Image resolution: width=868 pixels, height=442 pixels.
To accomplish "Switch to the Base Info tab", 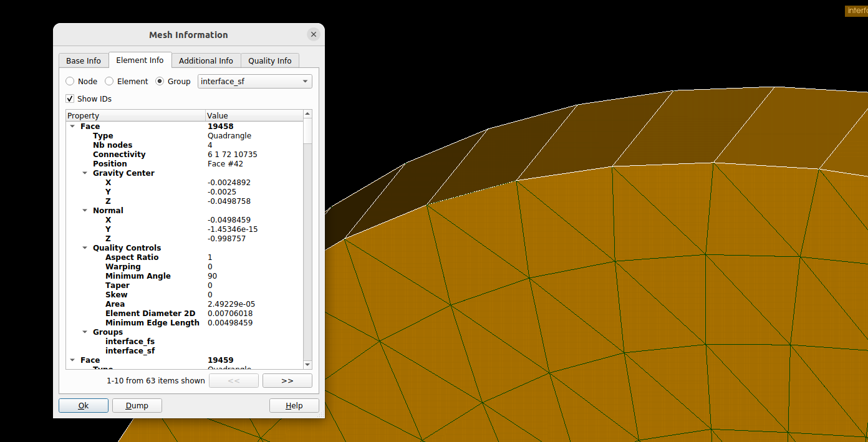I will click(84, 60).
